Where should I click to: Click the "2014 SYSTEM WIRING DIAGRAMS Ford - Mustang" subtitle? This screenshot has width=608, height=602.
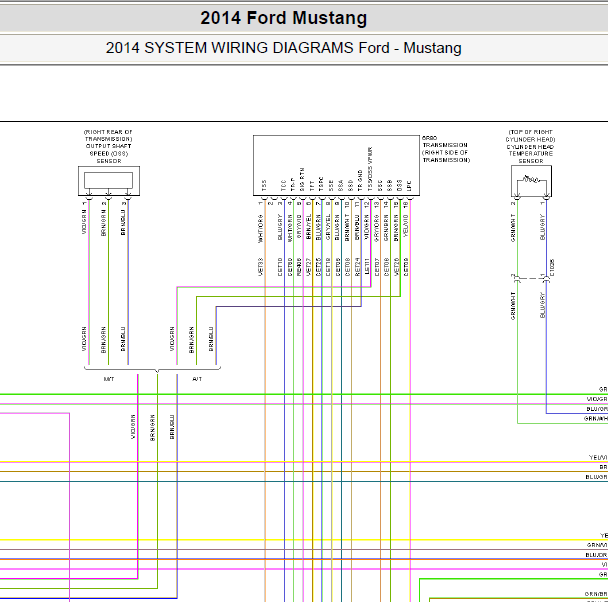tap(283, 48)
